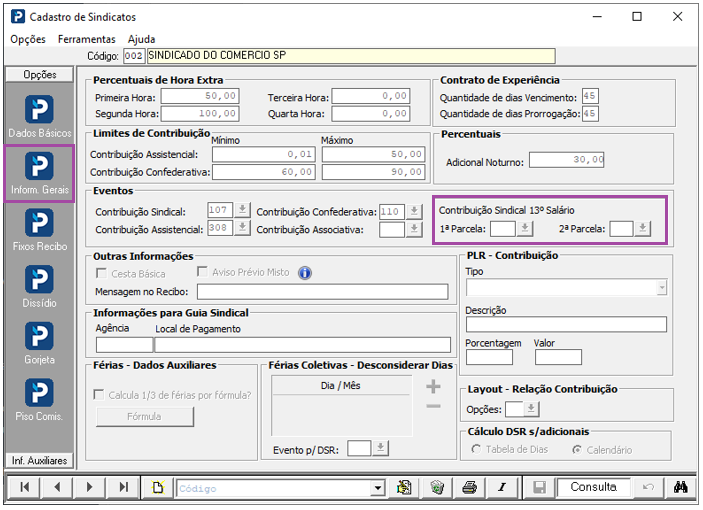The width and height of the screenshot is (703, 510).
Task: Click the blue info icon beside Aviso Prévio Misto
Action: pyautogui.click(x=305, y=273)
